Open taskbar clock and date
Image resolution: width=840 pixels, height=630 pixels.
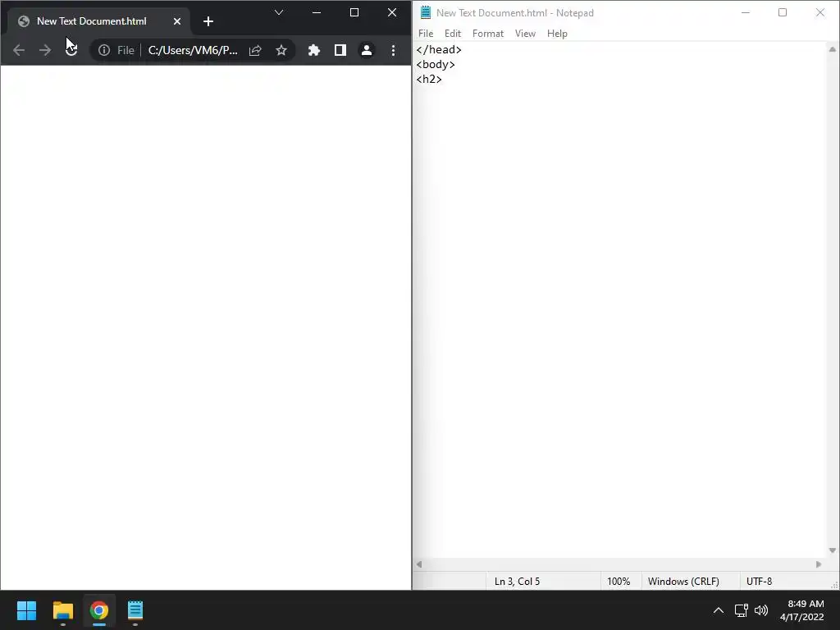coord(802,610)
